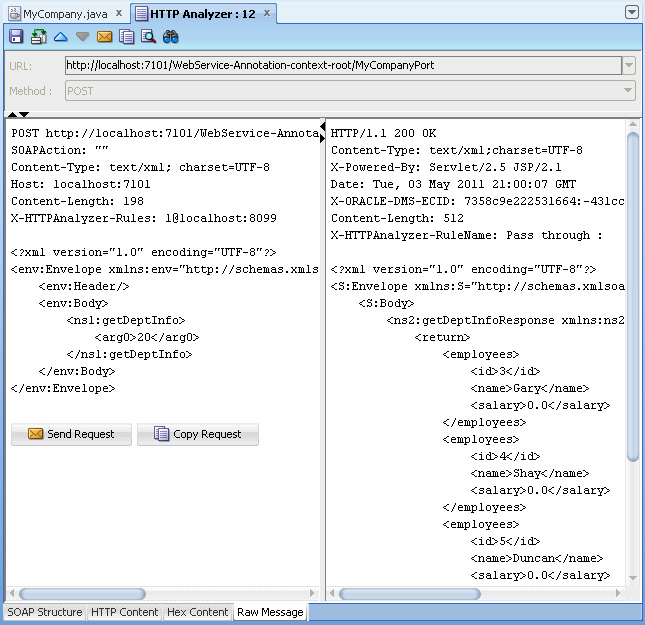645x625 pixels.
Task: Click the request pane horizontal scrollbar thumb
Action: click(x=82, y=594)
